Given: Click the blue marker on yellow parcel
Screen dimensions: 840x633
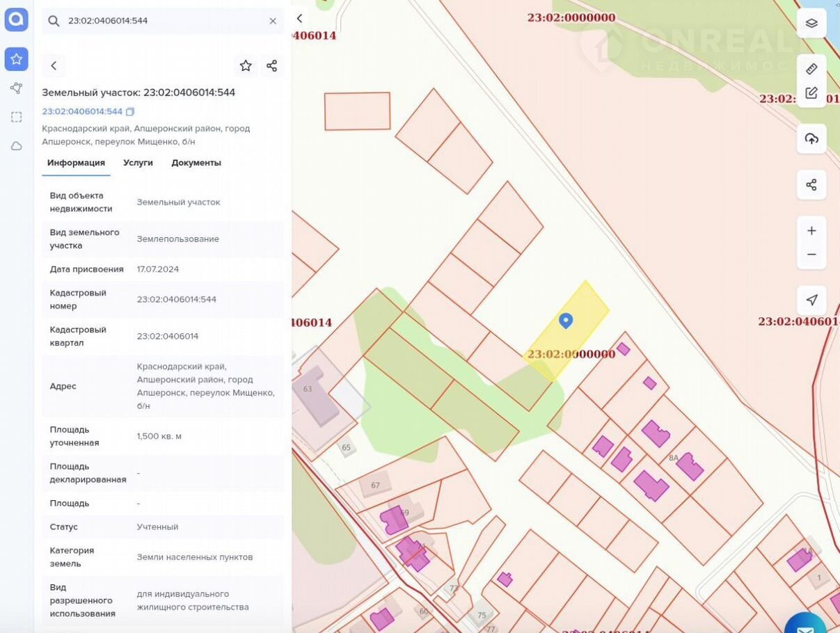Looking at the screenshot, I should click(566, 320).
